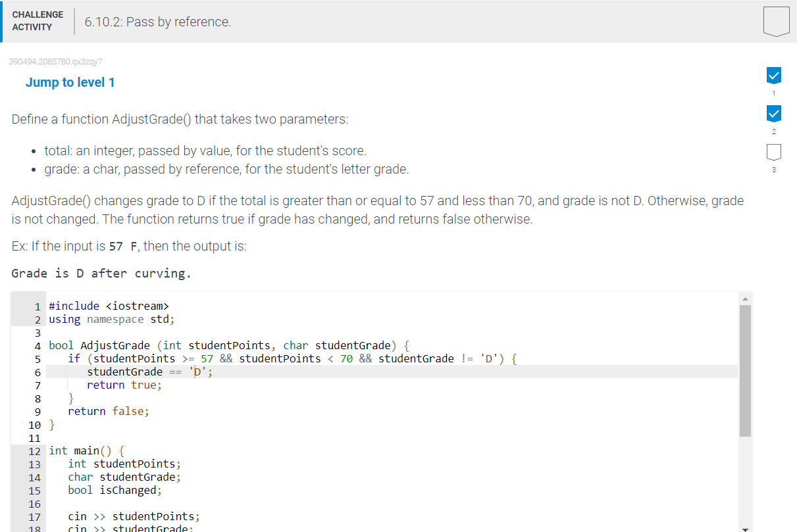The image size is (797, 532).
Task: Open Jump to level 1
Action: click(x=70, y=82)
